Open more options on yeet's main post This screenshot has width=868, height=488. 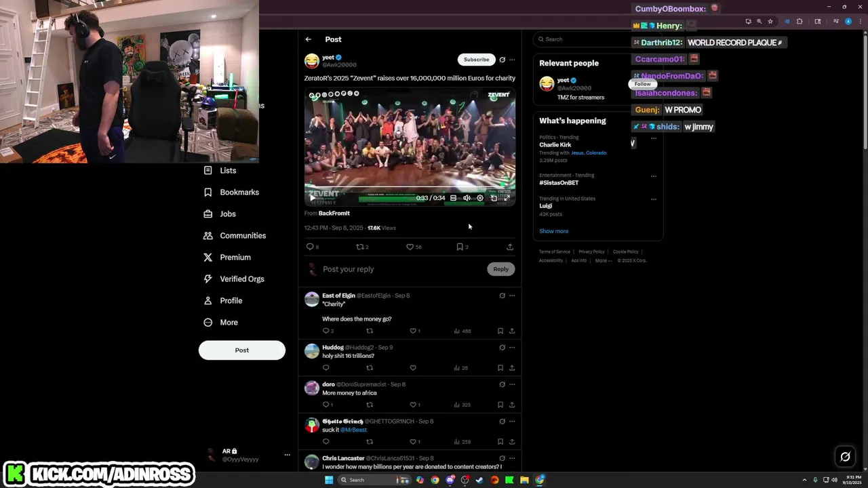(512, 60)
